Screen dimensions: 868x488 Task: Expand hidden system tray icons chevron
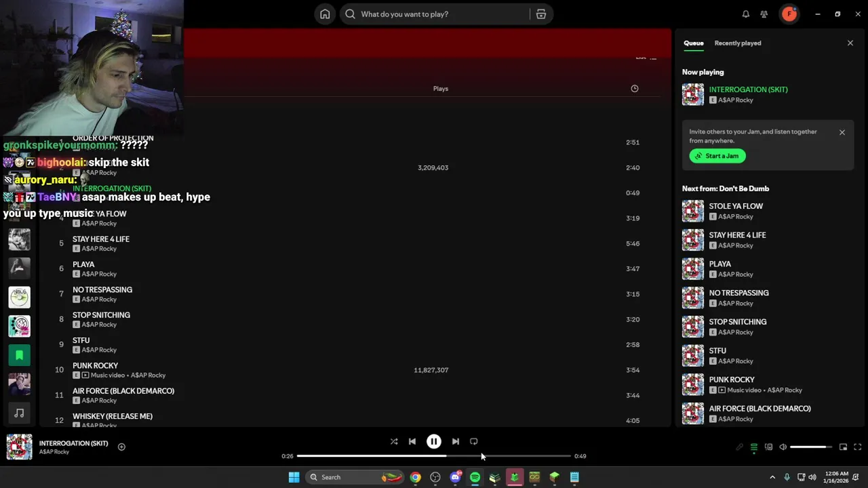772,477
